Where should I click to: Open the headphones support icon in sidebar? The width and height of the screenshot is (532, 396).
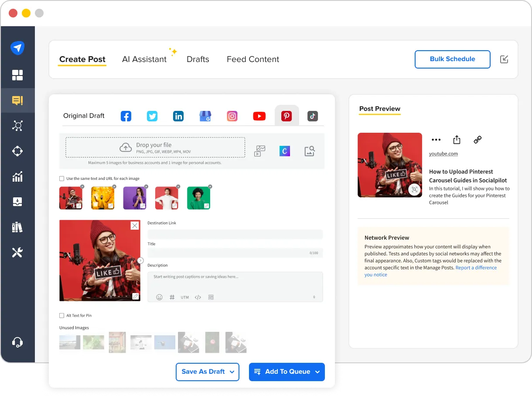18,341
